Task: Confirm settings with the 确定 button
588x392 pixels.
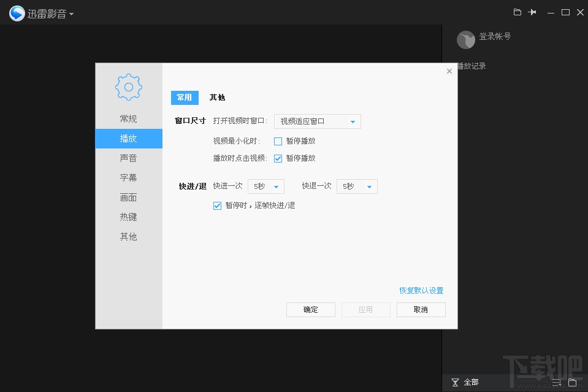Action: pyautogui.click(x=310, y=310)
